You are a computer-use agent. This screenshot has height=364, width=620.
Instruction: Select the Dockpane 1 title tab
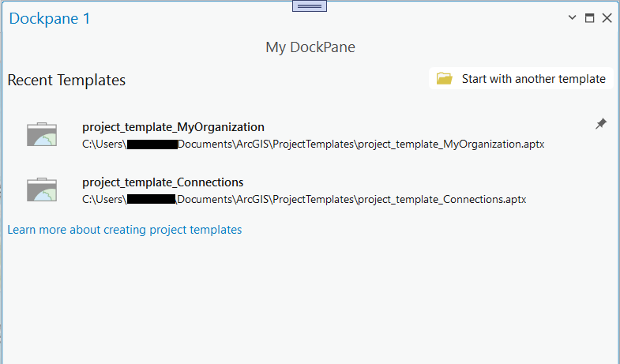(50, 18)
